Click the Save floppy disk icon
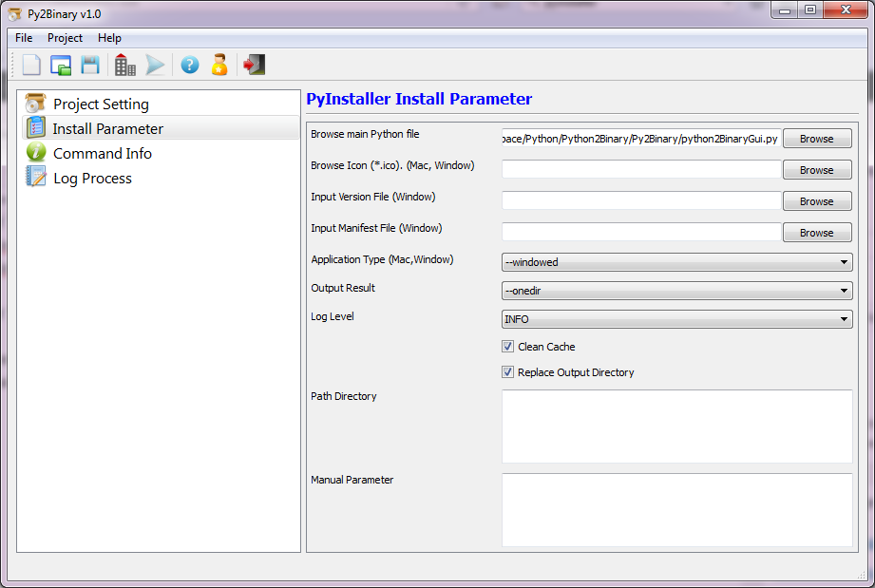The image size is (875, 588). [90, 65]
